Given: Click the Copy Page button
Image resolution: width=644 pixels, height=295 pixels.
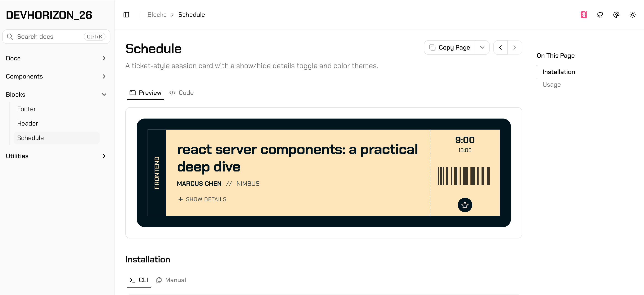Looking at the screenshot, I should pos(450,48).
